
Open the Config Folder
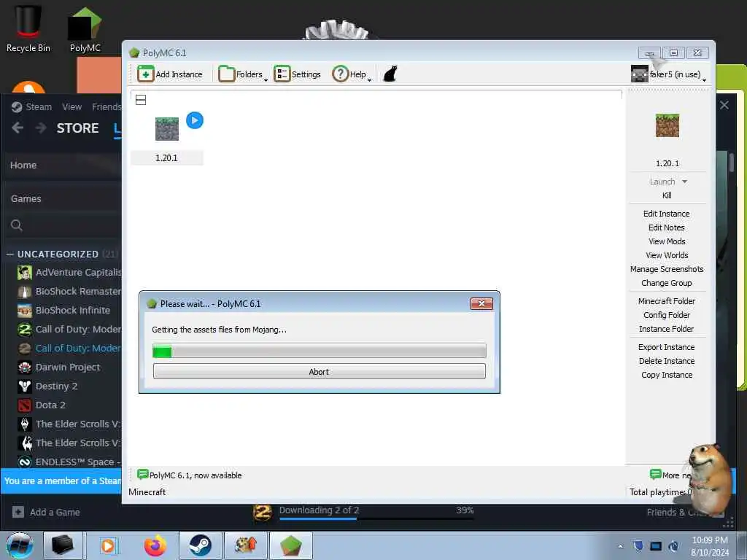[x=666, y=315]
